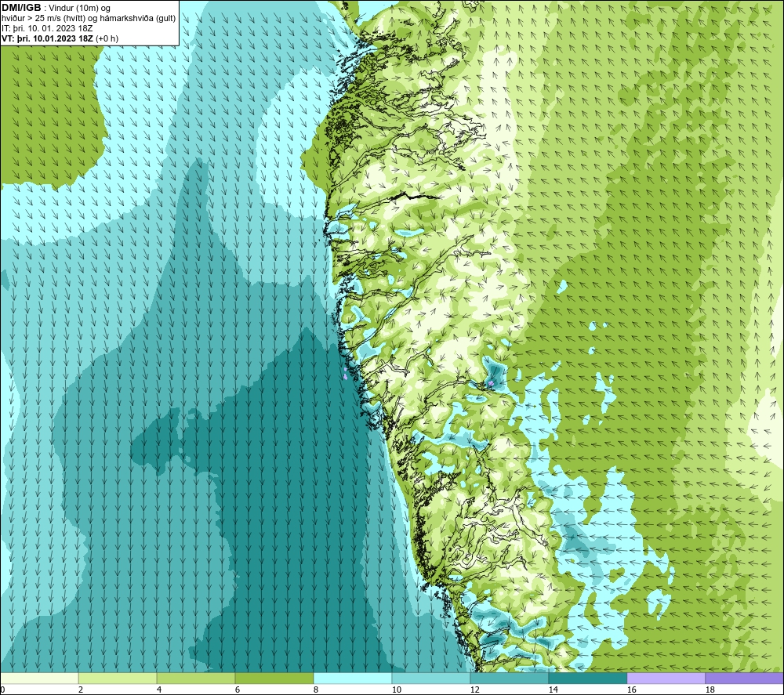Click the legend label 4

click(x=159, y=690)
